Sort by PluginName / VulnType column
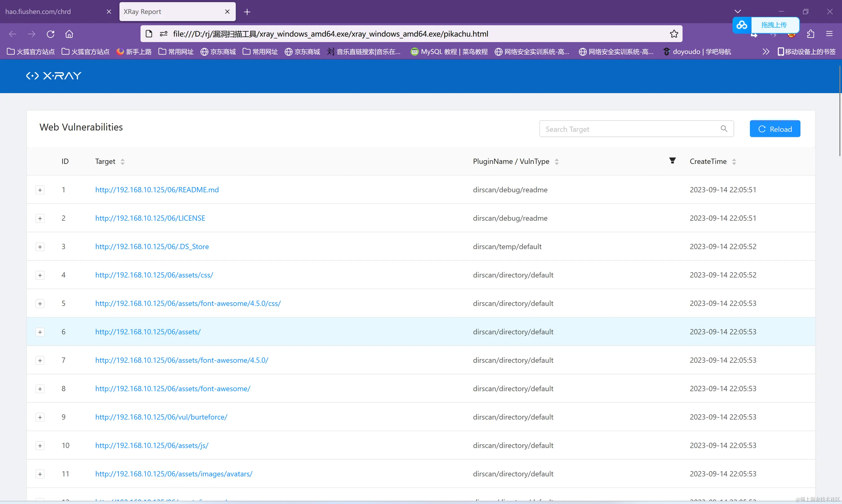Image resolution: width=842 pixels, height=504 pixels. pos(557,162)
